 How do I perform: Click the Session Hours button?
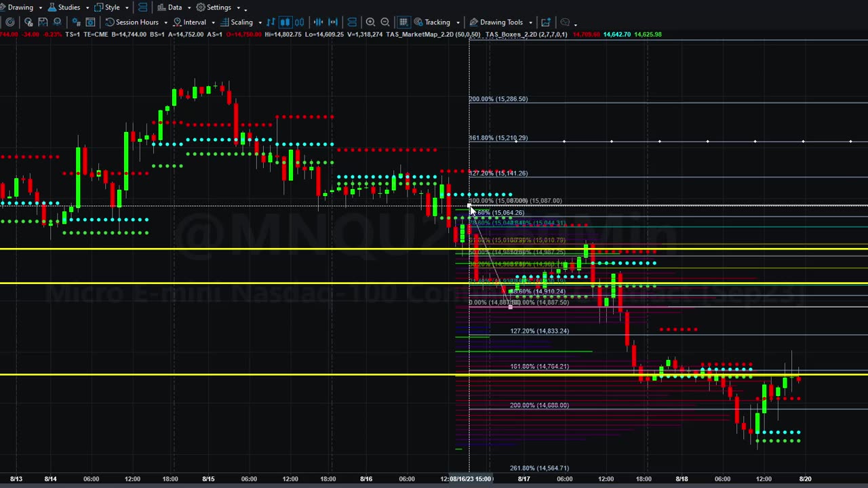point(132,22)
